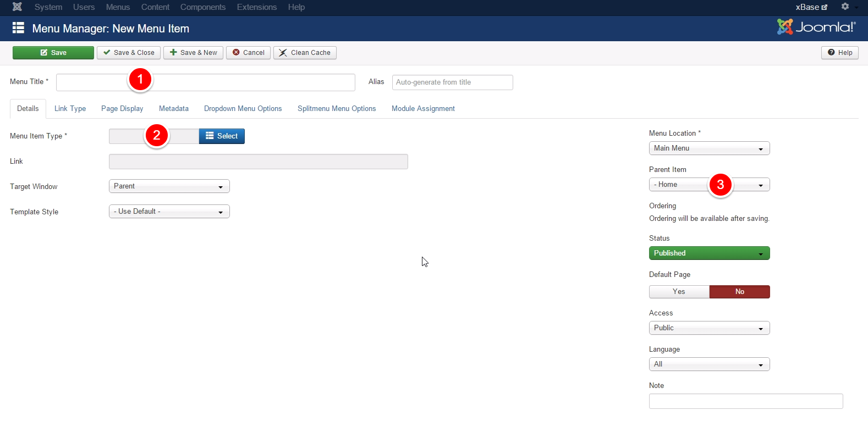This screenshot has height=427, width=868.
Task: Open Dropdown Menu Options tab
Action: [x=243, y=109]
